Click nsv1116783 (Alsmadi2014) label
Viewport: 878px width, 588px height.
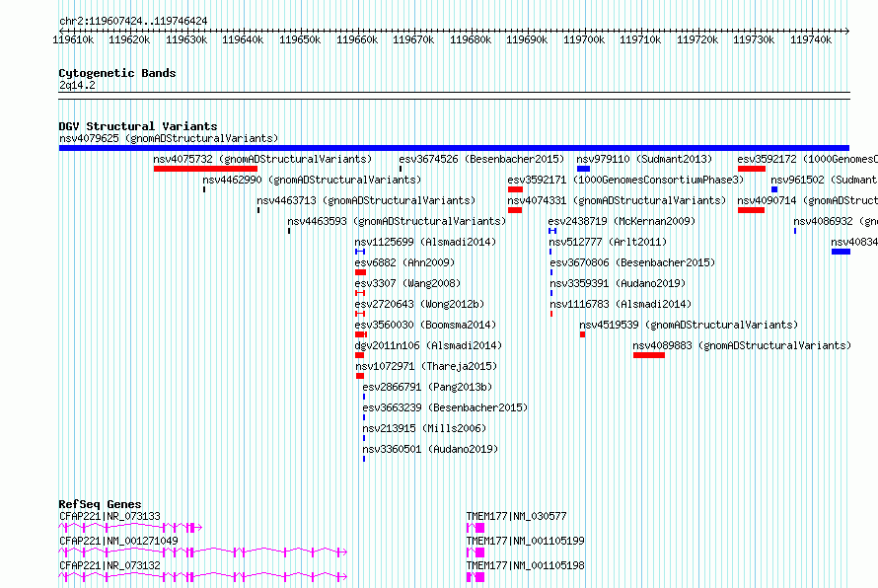coord(621,304)
